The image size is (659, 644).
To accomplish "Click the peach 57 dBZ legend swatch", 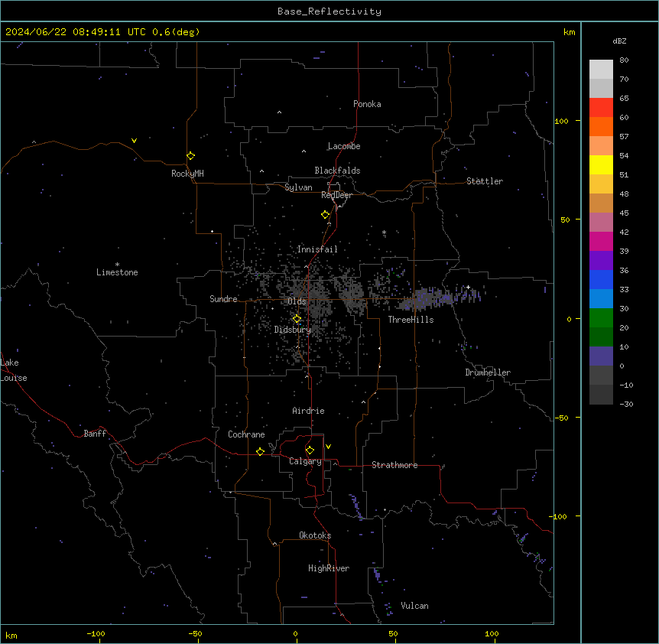I will [x=601, y=145].
